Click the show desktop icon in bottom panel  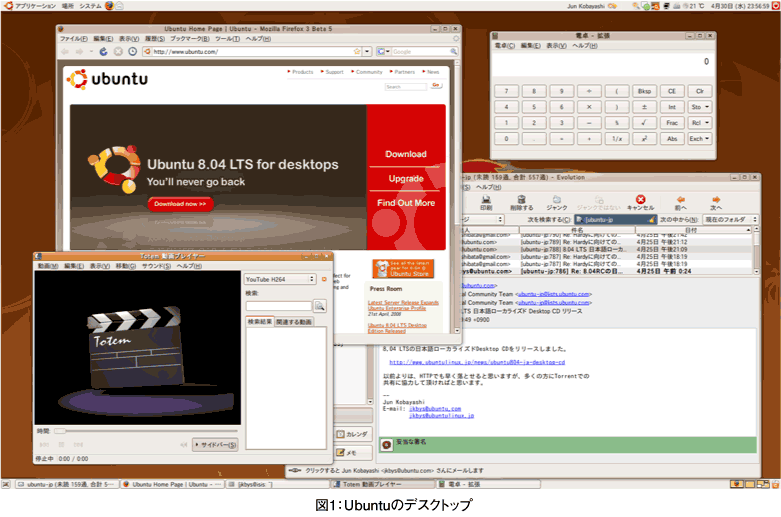click(5, 484)
